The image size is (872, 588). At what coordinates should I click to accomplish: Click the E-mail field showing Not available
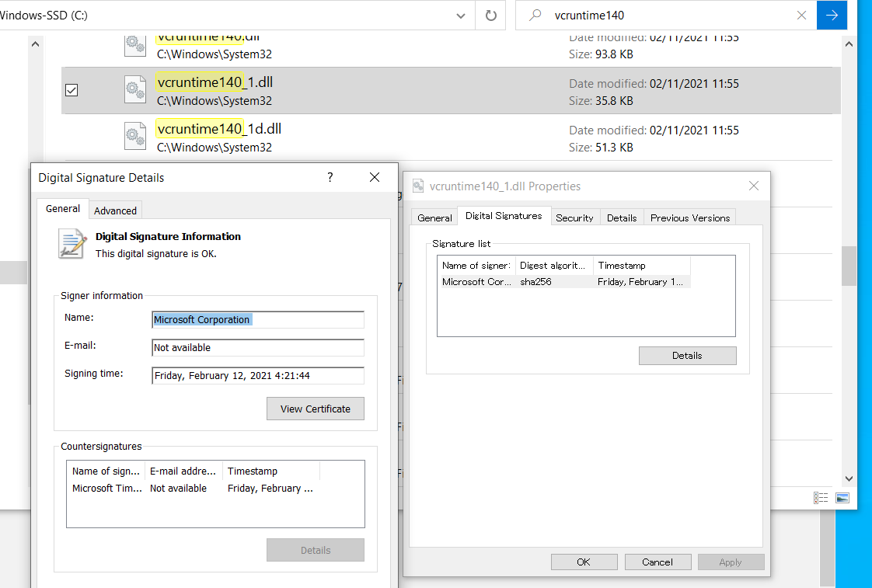click(258, 347)
